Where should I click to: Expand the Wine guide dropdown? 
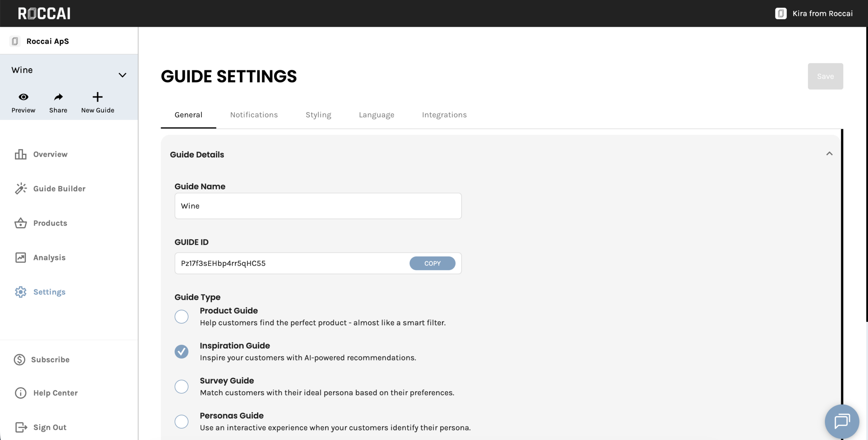pyautogui.click(x=122, y=75)
